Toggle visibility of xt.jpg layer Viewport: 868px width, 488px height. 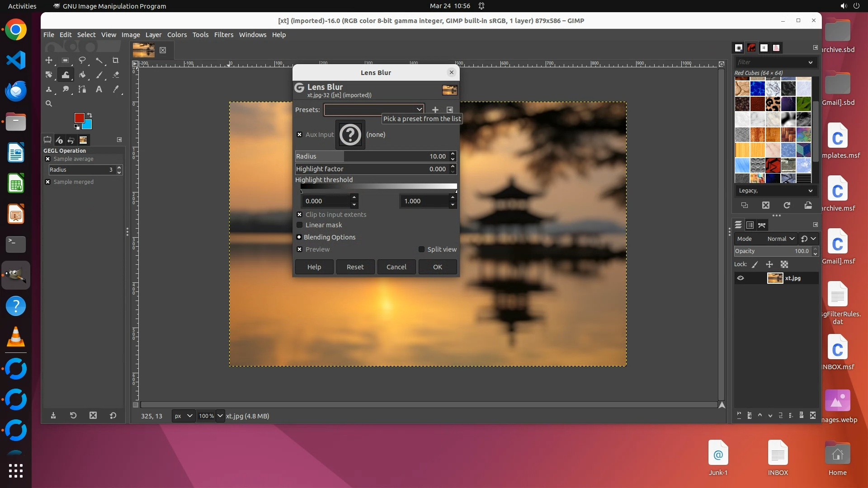(741, 278)
